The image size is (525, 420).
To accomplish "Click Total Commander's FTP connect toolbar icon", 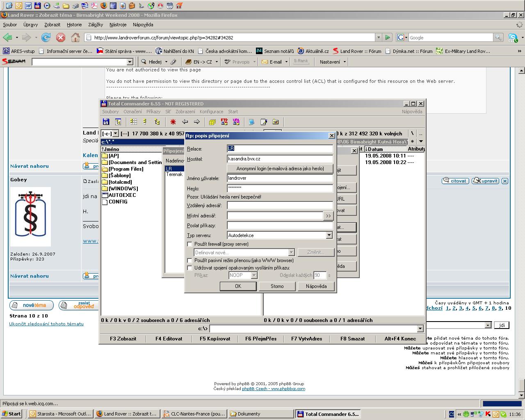I will click(224, 122).
